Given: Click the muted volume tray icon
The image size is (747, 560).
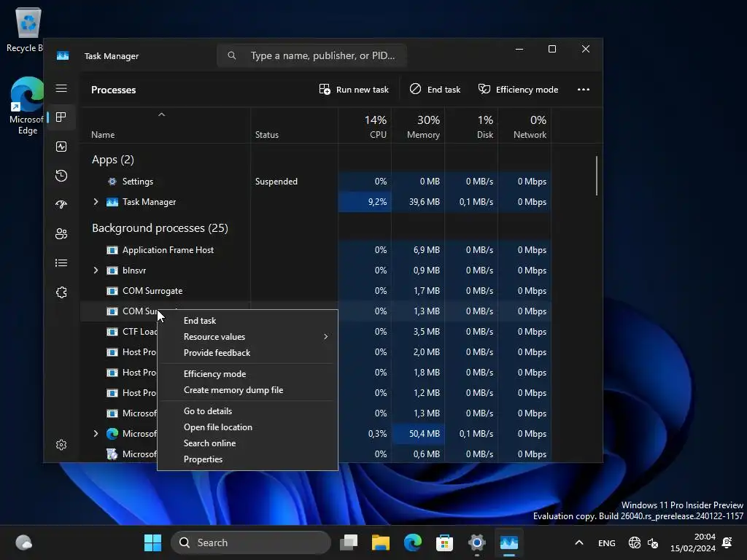Looking at the screenshot, I should [653, 542].
